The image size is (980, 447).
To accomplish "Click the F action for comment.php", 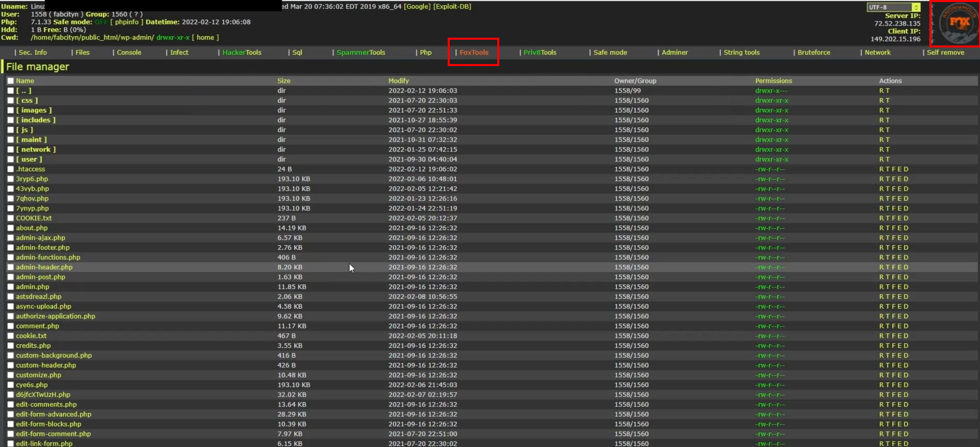I will tap(894, 326).
